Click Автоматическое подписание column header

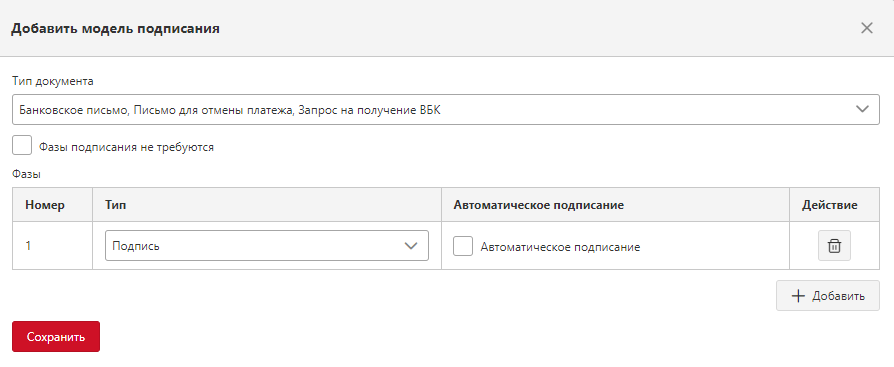point(539,205)
